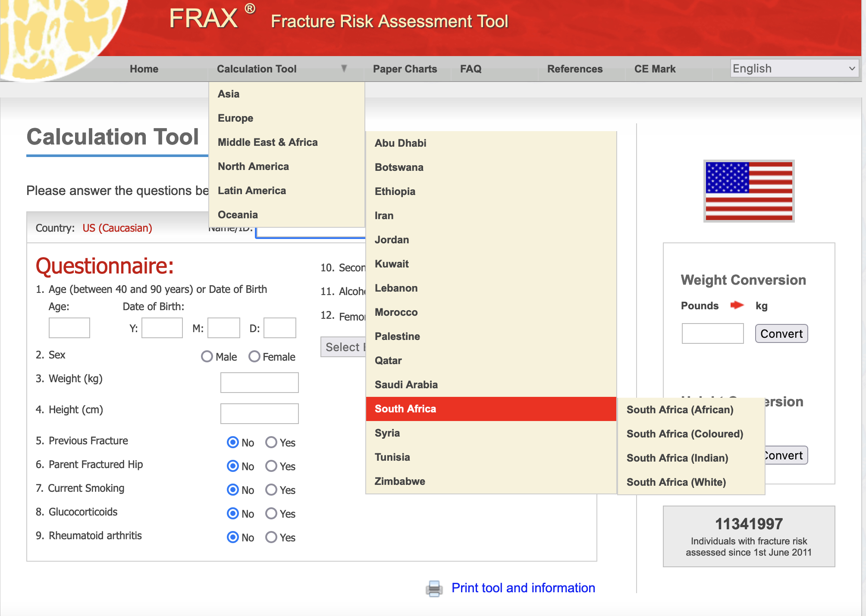Choose South Africa (Indian) model
This screenshot has height=616, width=866.
(691, 458)
